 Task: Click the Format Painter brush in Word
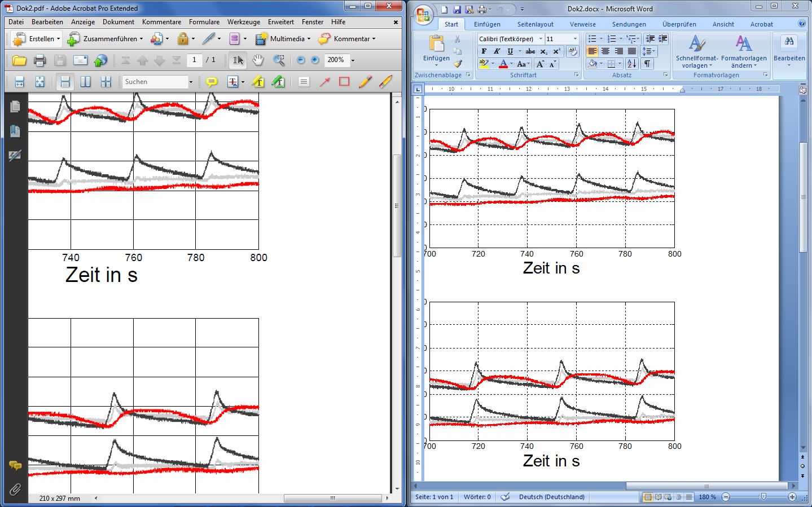[458, 64]
